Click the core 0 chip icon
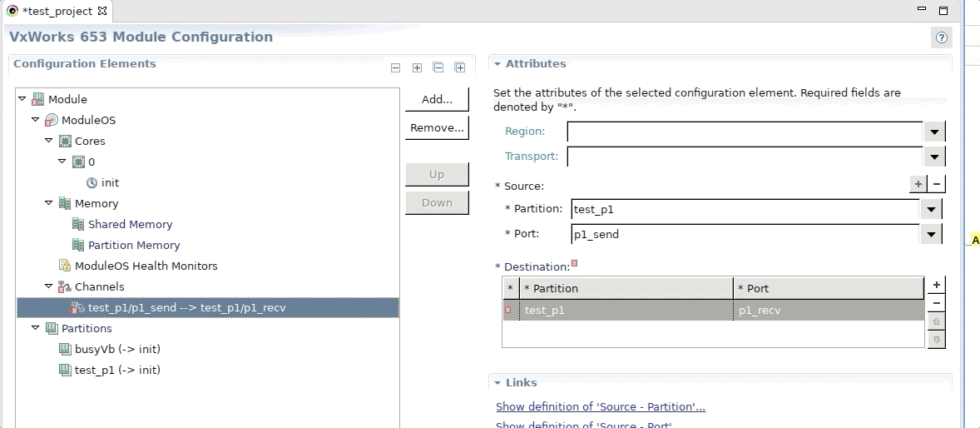The image size is (980, 428). [x=78, y=162]
